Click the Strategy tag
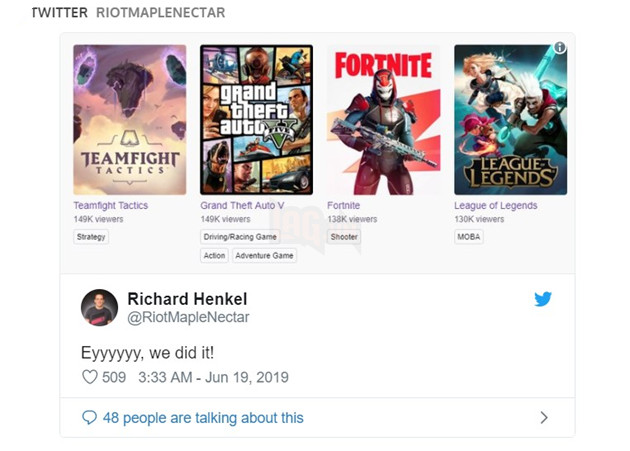Viewport: 630px width, 451px height. pyautogui.click(x=91, y=237)
